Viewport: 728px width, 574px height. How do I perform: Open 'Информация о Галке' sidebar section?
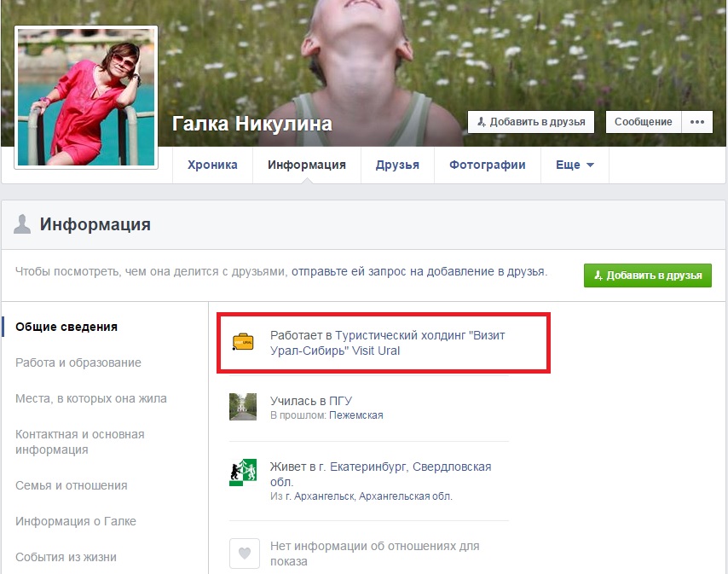click(x=76, y=521)
